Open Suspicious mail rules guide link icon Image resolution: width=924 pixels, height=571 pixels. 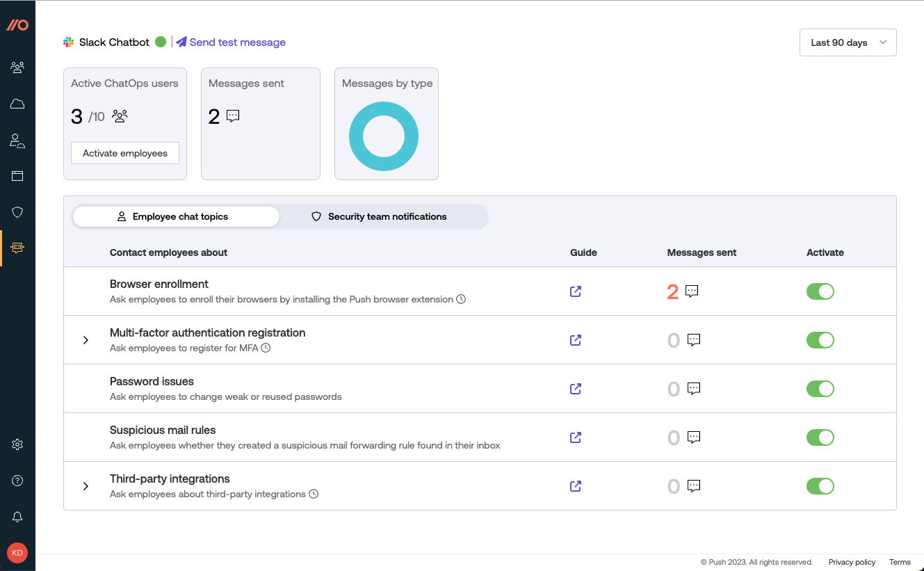(x=576, y=437)
